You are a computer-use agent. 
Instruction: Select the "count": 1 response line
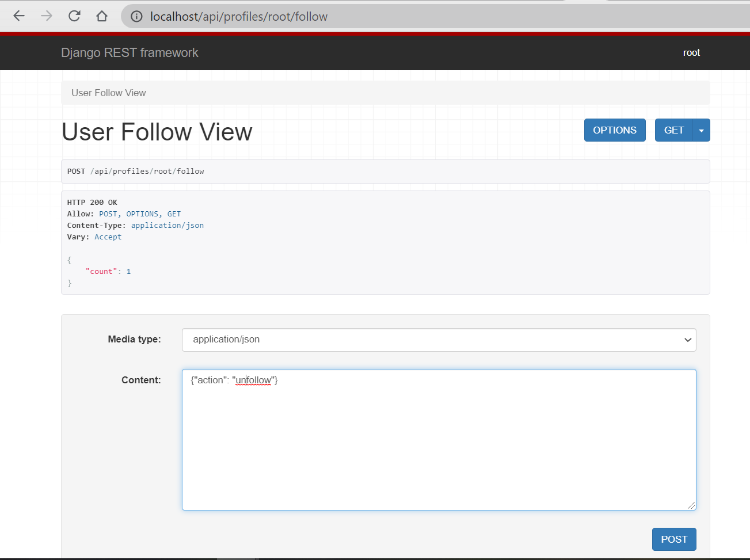click(108, 271)
